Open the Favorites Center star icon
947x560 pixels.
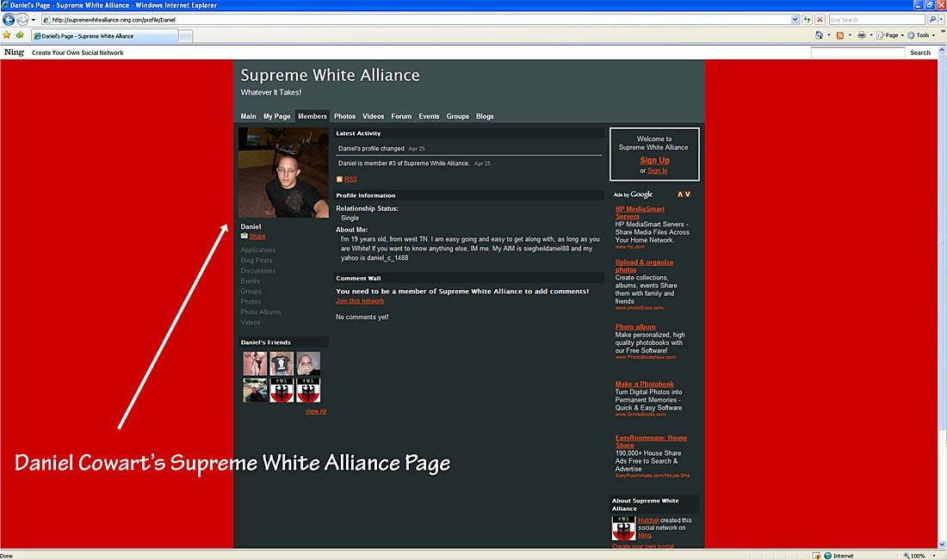click(7, 35)
